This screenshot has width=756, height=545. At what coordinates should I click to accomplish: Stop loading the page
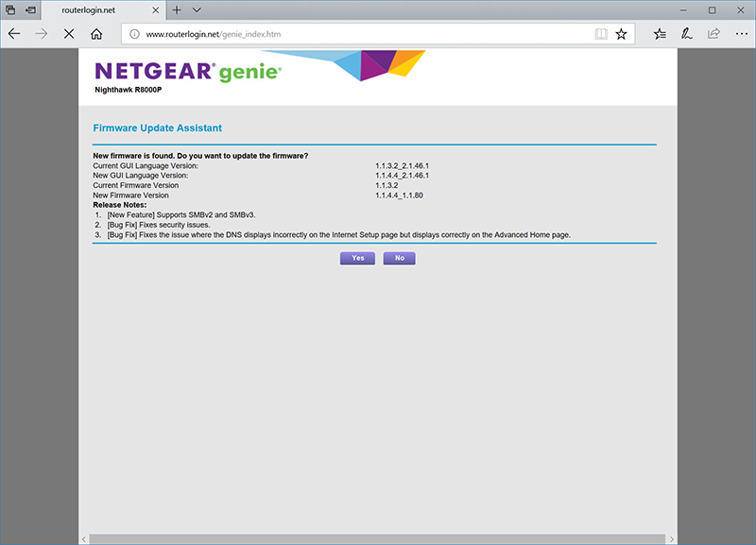pos(69,34)
